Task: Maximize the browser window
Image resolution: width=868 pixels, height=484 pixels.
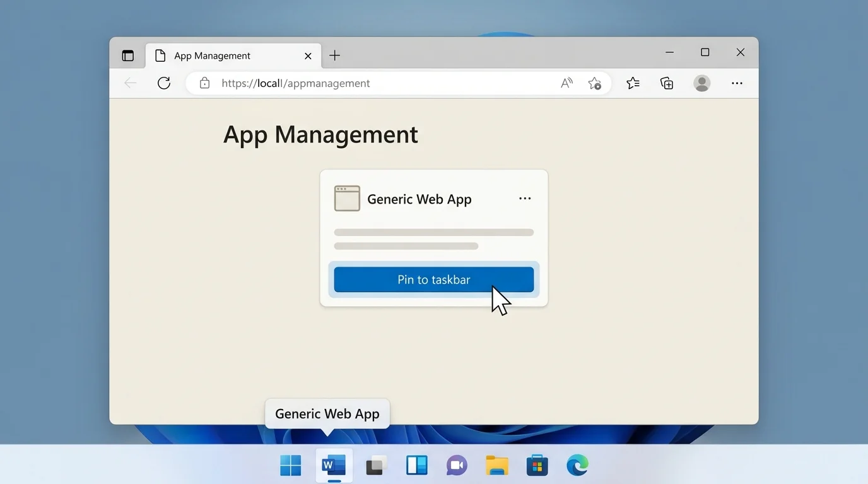Action: [705, 53]
